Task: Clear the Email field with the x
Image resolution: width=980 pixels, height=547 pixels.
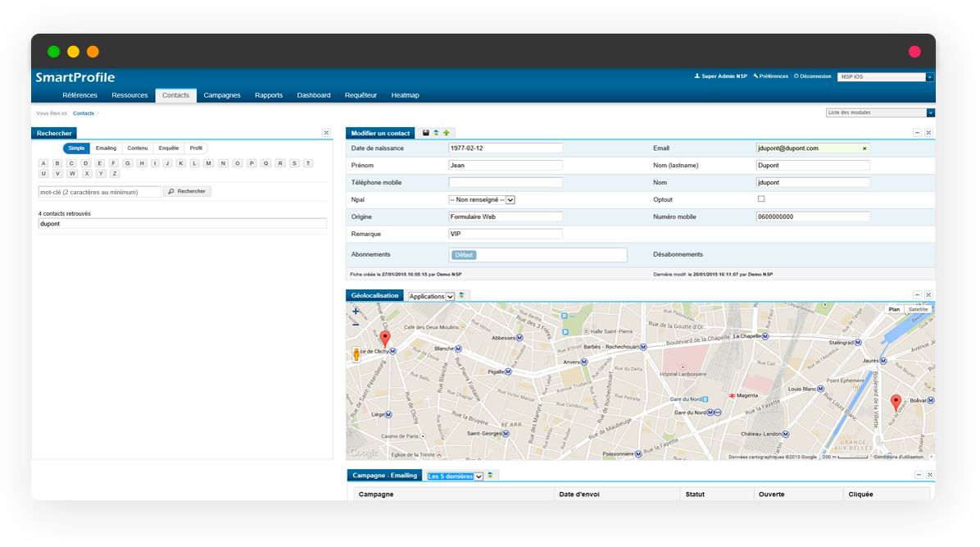Action: coord(864,148)
